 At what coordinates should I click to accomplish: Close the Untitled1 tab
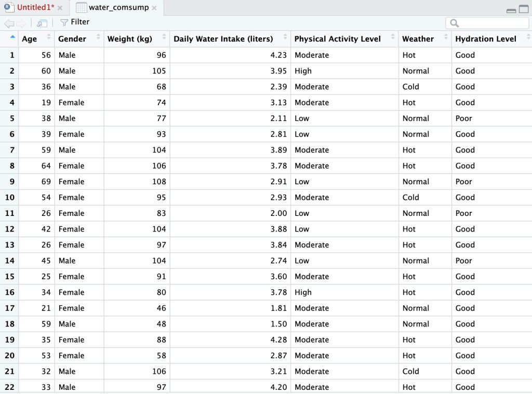coord(60,8)
